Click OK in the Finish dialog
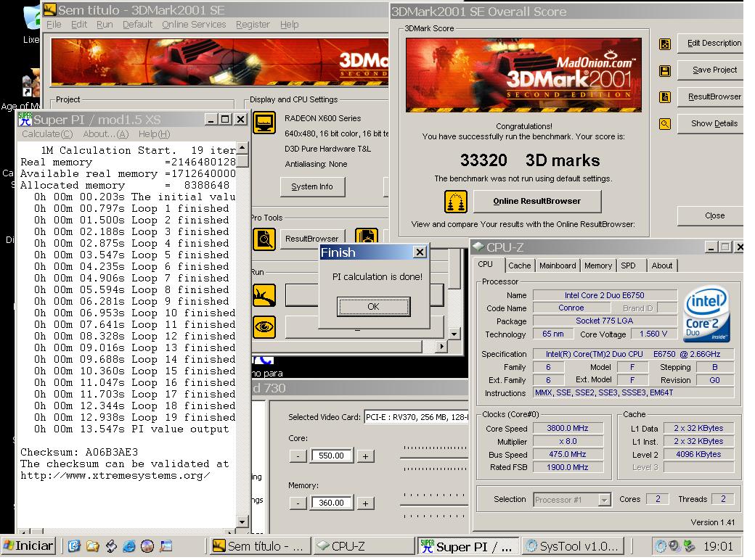This screenshot has width=755, height=560. point(373,307)
